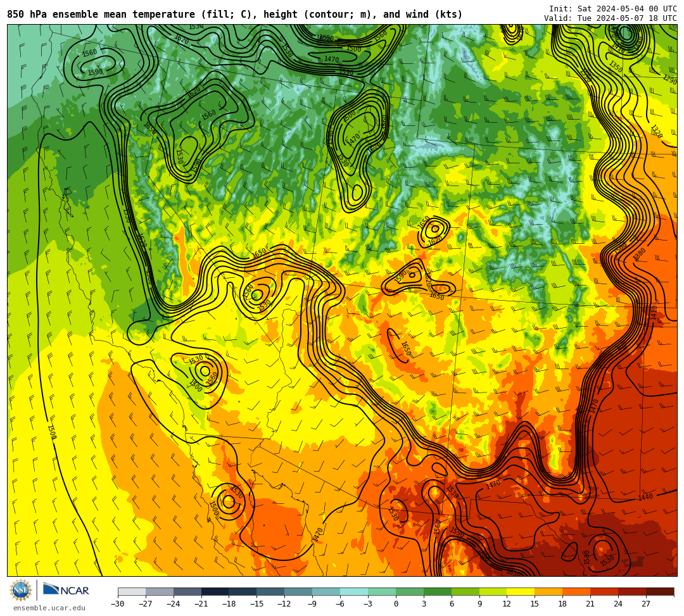
Task: Click the 9 tick label on colorbar
Action: coord(479,604)
